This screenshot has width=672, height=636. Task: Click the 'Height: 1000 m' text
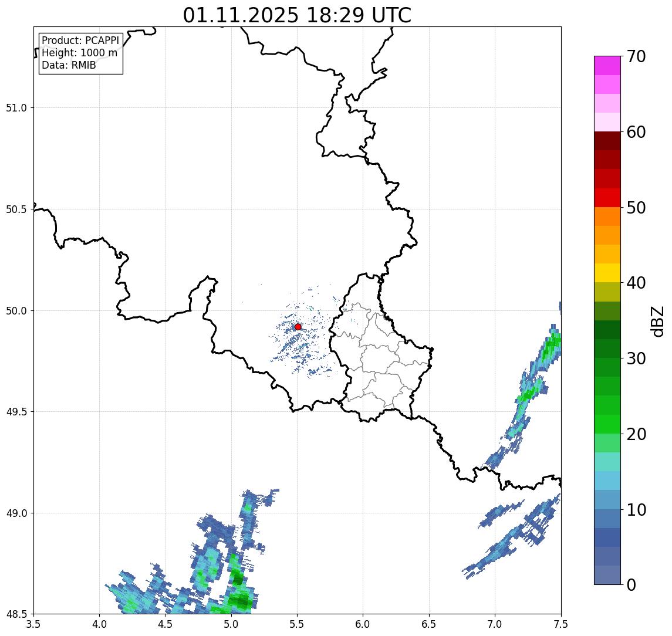(x=79, y=53)
